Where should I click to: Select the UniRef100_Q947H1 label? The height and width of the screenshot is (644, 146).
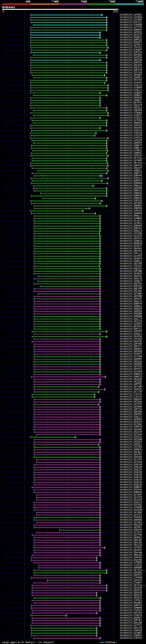click(131, 284)
